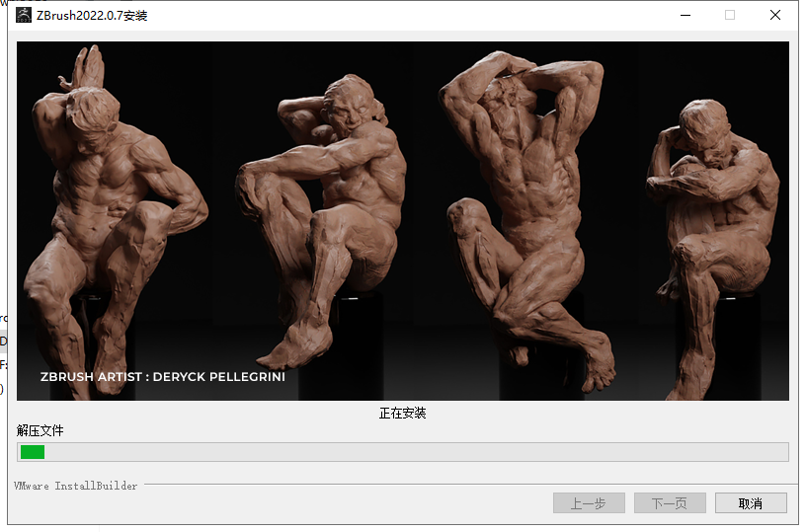Click the disabled maximize window button
Image resolution: width=806 pixels, height=532 pixels.
[x=730, y=15]
